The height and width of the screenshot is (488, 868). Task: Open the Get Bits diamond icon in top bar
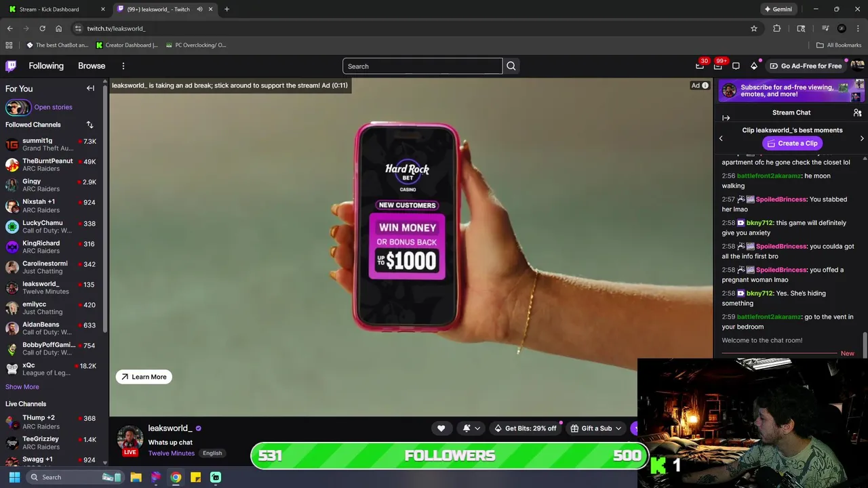tap(753, 66)
